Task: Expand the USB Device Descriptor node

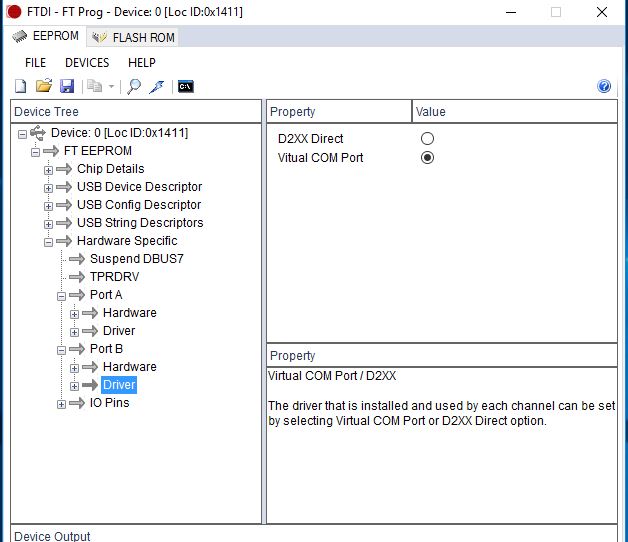Action: (x=48, y=188)
